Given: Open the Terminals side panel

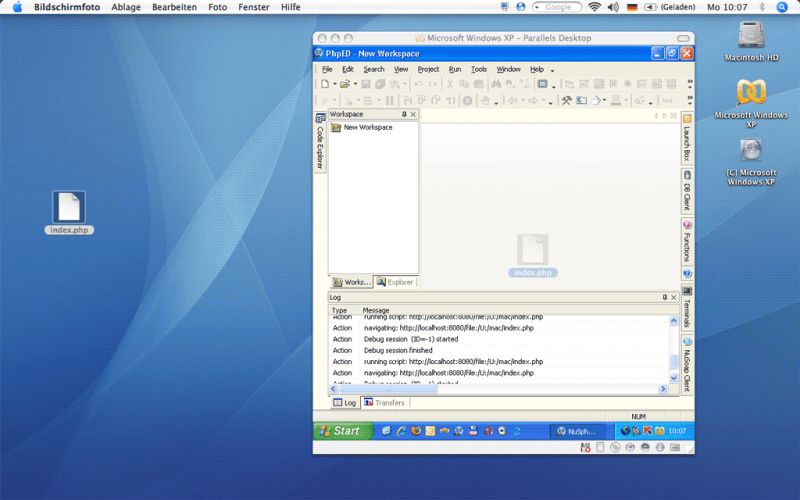Looking at the screenshot, I should 687,307.
